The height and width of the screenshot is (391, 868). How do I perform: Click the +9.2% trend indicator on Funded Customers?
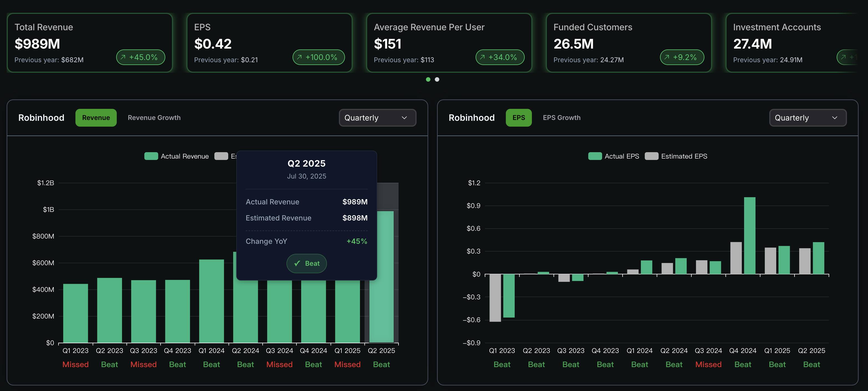682,57
